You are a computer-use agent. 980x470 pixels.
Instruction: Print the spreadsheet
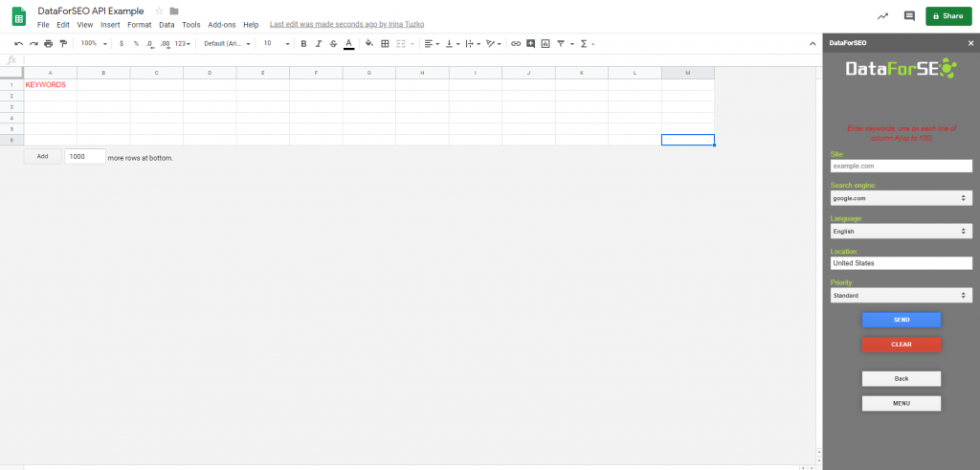tap(48, 44)
